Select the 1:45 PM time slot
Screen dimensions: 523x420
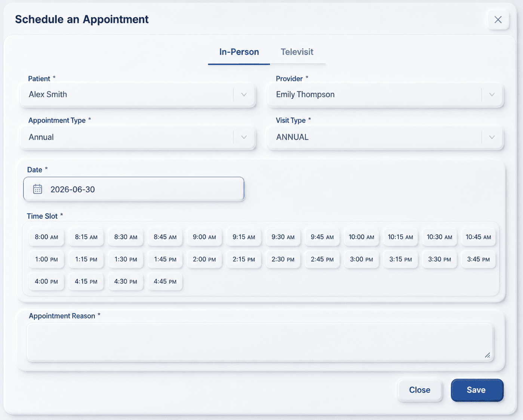pyautogui.click(x=165, y=259)
